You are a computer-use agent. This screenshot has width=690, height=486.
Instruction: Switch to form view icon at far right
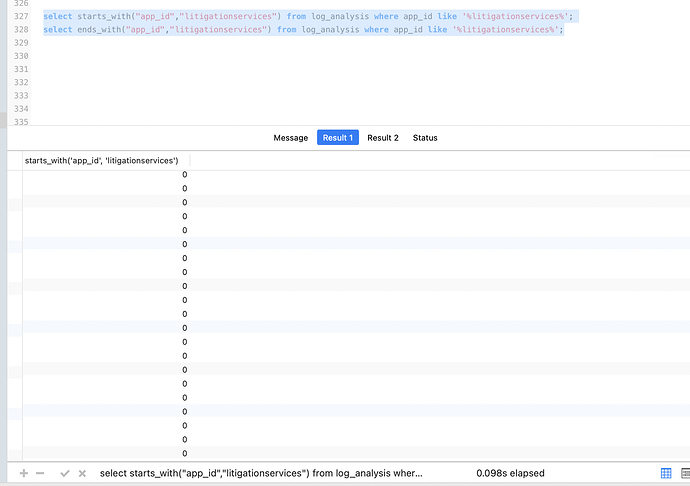click(x=684, y=473)
